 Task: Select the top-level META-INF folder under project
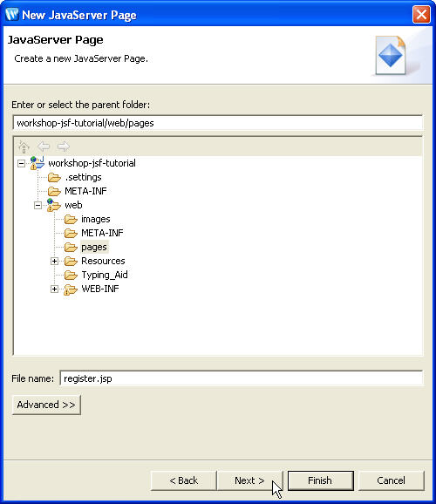pyautogui.click(x=85, y=191)
